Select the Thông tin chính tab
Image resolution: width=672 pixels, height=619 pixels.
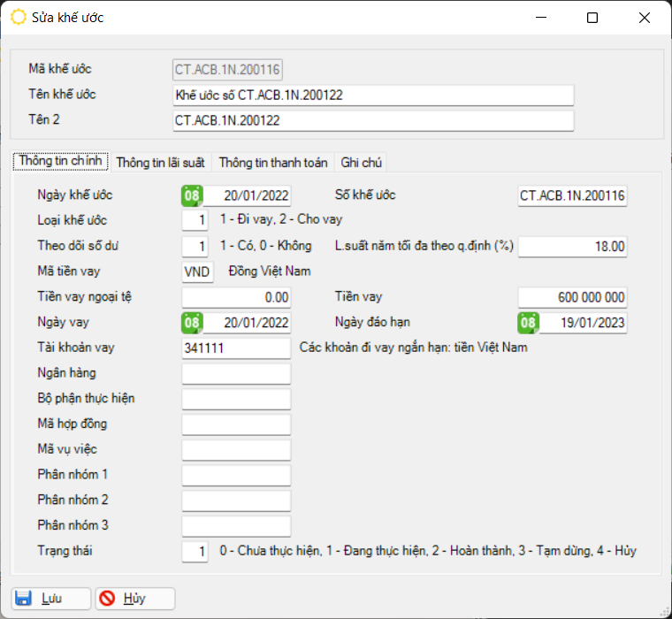coord(61,162)
